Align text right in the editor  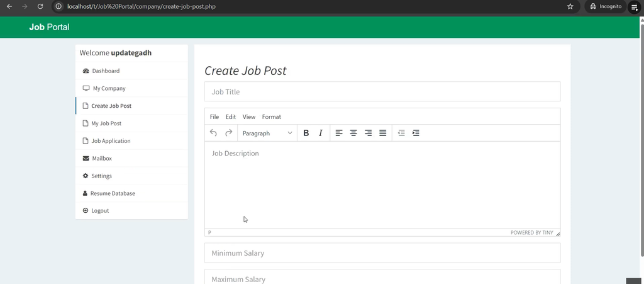click(368, 133)
